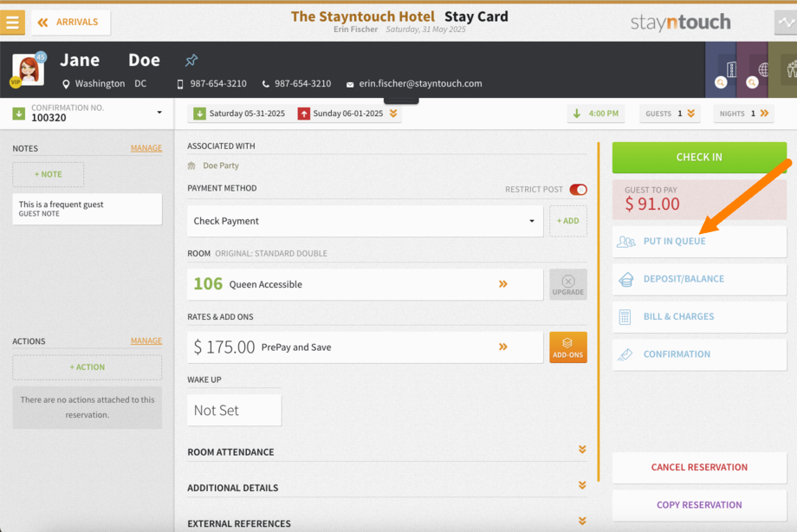Select Put In Queue
This screenshot has height=532, width=797.
(x=699, y=241)
